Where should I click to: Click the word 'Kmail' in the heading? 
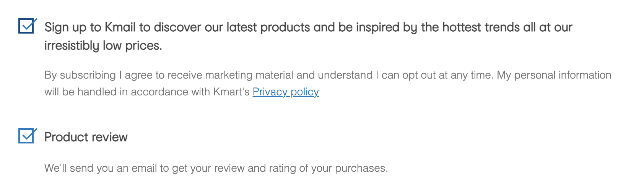tap(120, 27)
